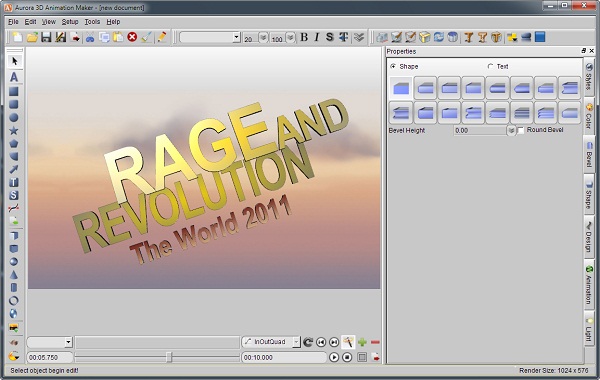
Task: Play the animation
Action: [x=334, y=357]
